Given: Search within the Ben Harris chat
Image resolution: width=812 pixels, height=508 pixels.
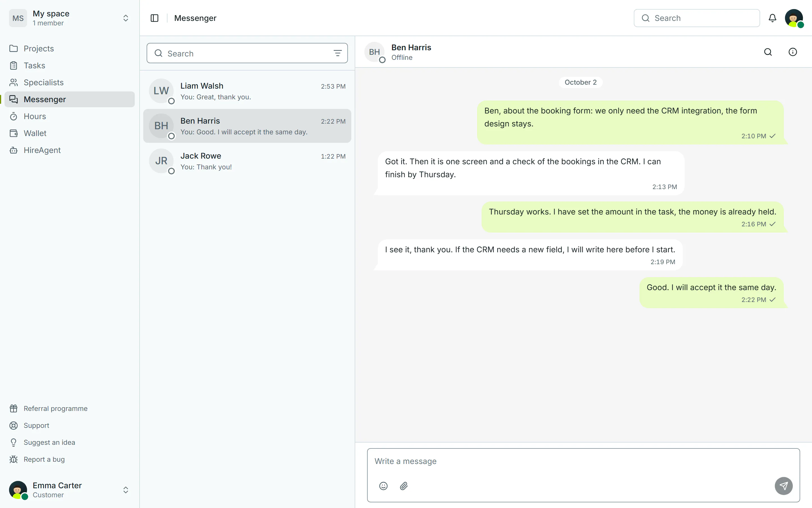Looking at the screenshot, I should point(768,52).
